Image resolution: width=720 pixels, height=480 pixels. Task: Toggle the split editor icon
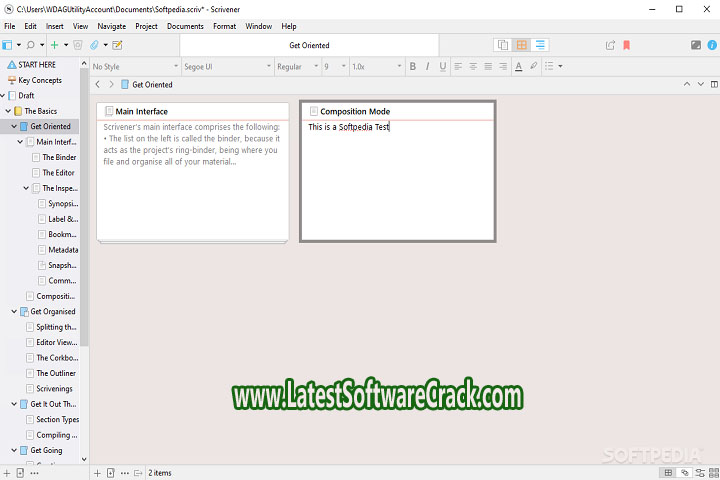click(714, 84)
